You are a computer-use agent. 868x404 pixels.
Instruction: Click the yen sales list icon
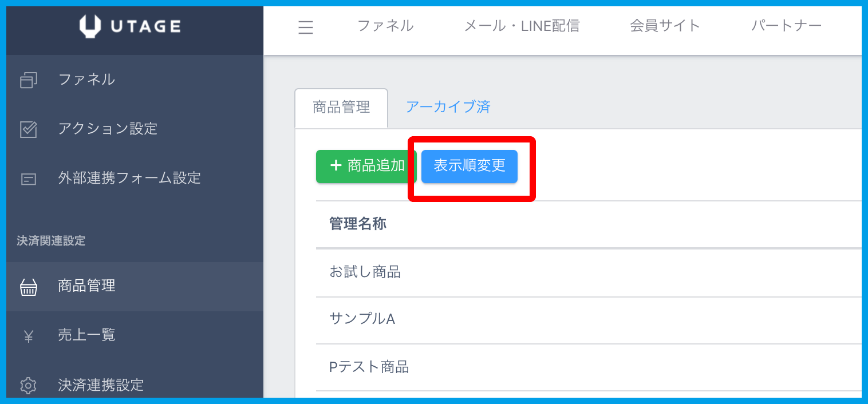[28, 336]
